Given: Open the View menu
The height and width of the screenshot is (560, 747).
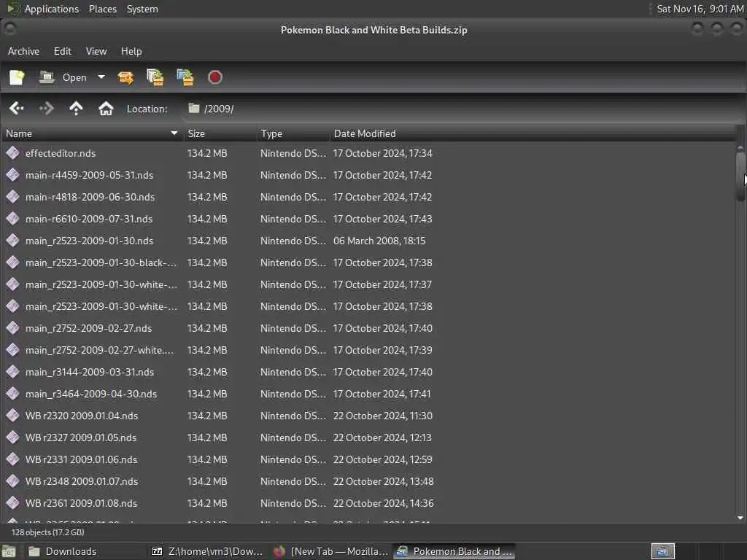Looking at the screenshot, I should pyautogui.click(x=96, y=51).
